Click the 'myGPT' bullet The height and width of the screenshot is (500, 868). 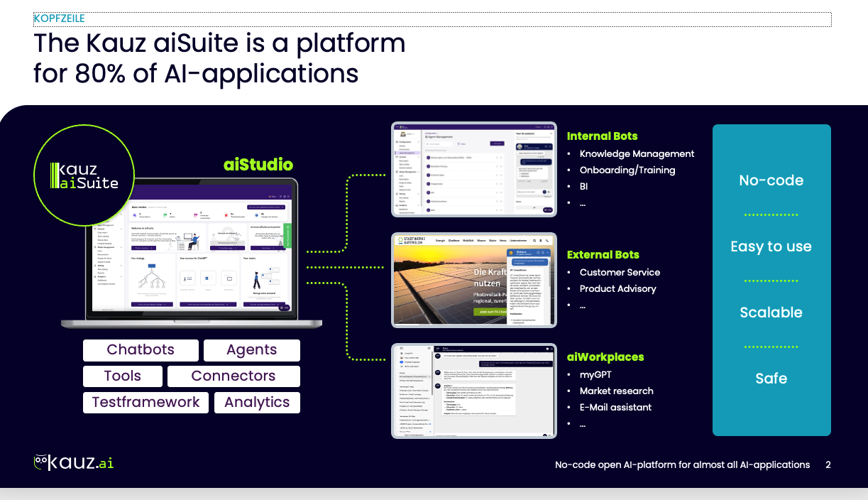595,374
